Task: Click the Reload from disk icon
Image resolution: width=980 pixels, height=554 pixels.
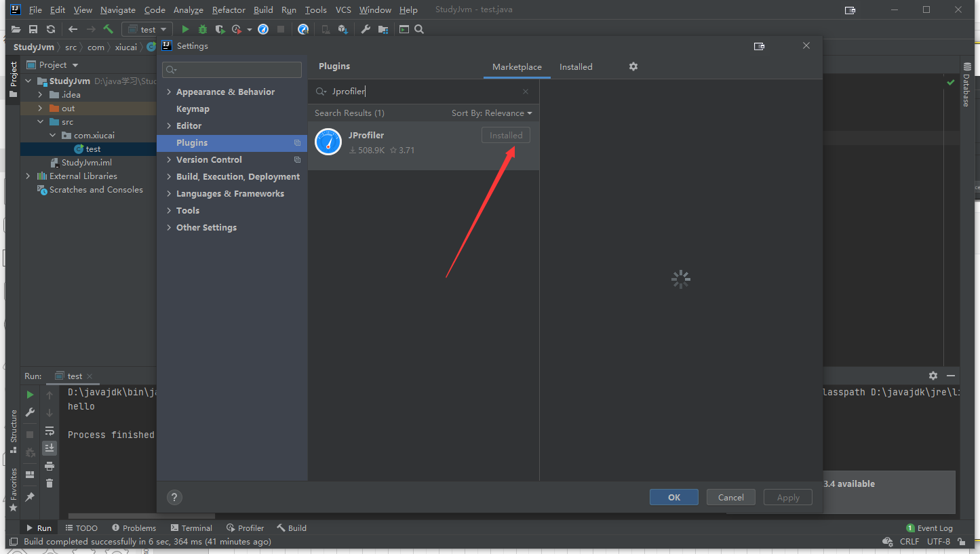Action: [x=51, y=29]
